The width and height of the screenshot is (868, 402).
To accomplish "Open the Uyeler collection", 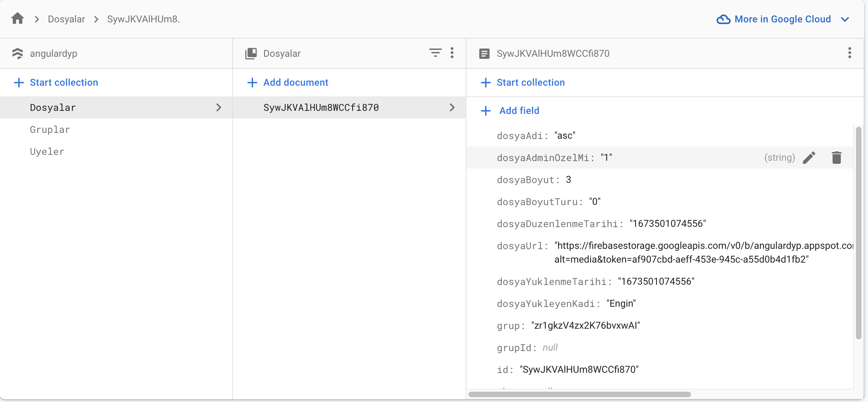I will pyautogui.click(x=47, y=151).
